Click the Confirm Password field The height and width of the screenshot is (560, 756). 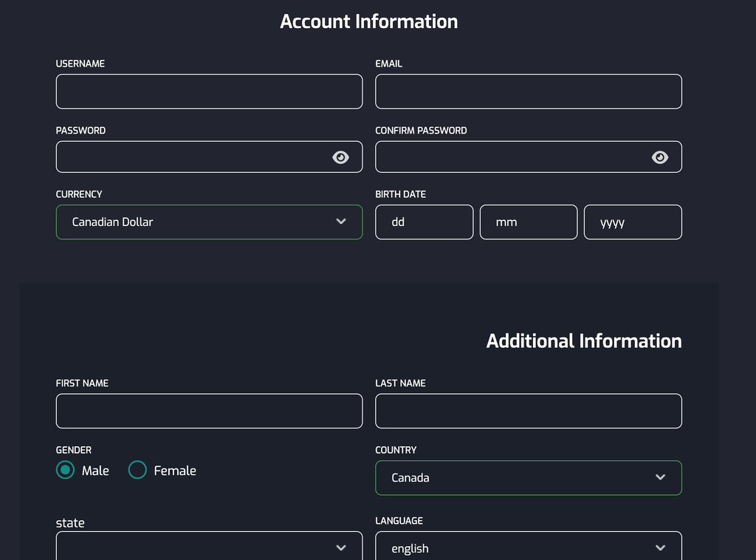point(529,157)
